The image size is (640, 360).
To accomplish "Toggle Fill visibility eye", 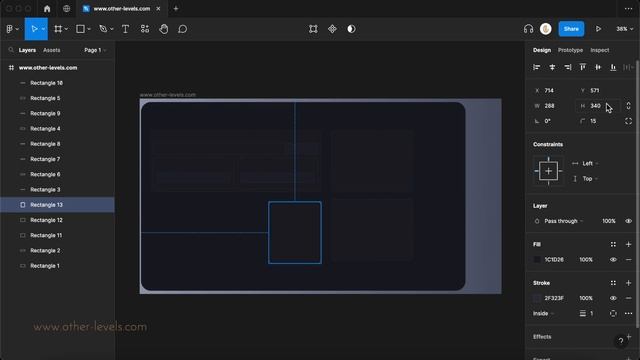I will tap(613, 260).
